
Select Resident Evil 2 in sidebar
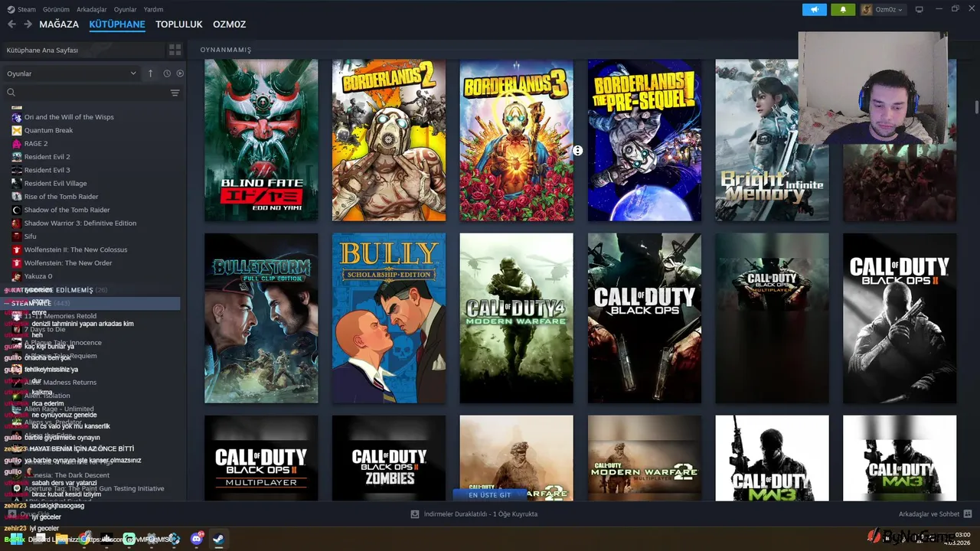coord(47,157)
